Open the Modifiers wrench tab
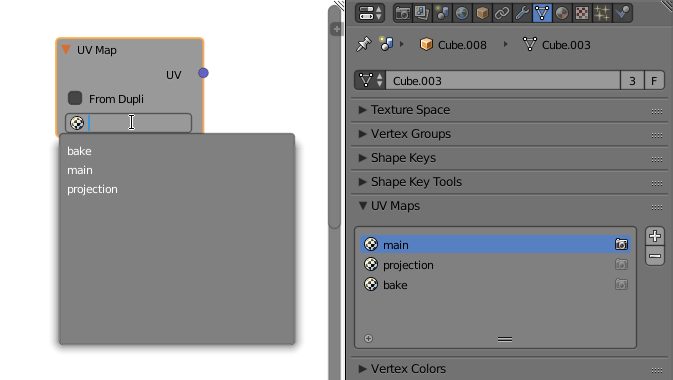Image resolution: width=673 pixels, height=380 pixels. pos(522,13)
